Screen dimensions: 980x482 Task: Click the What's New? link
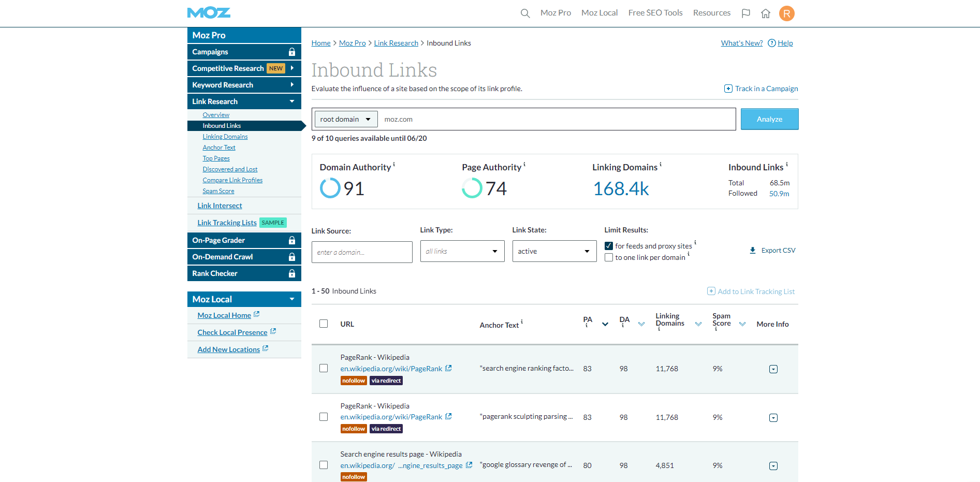click(742, 43)
